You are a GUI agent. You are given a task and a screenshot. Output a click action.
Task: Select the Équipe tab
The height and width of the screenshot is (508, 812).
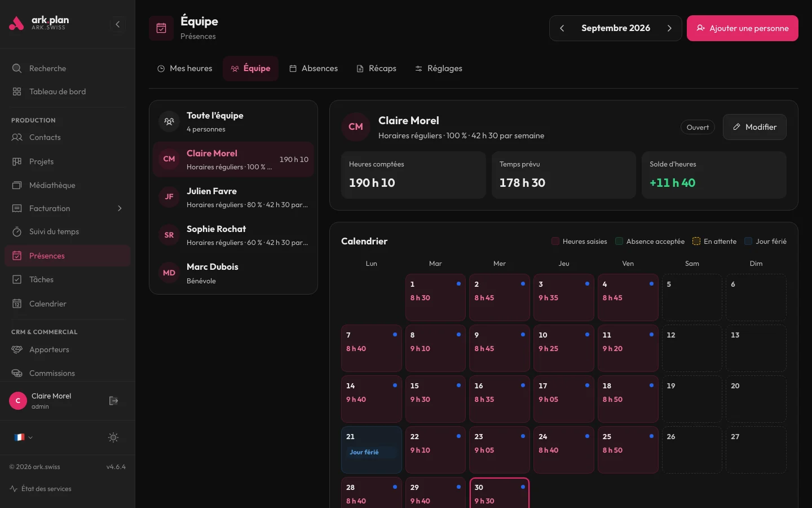(x=250, y=68)
